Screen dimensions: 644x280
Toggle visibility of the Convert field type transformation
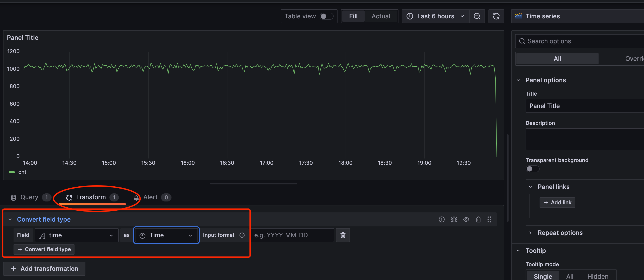pos(466,219)
